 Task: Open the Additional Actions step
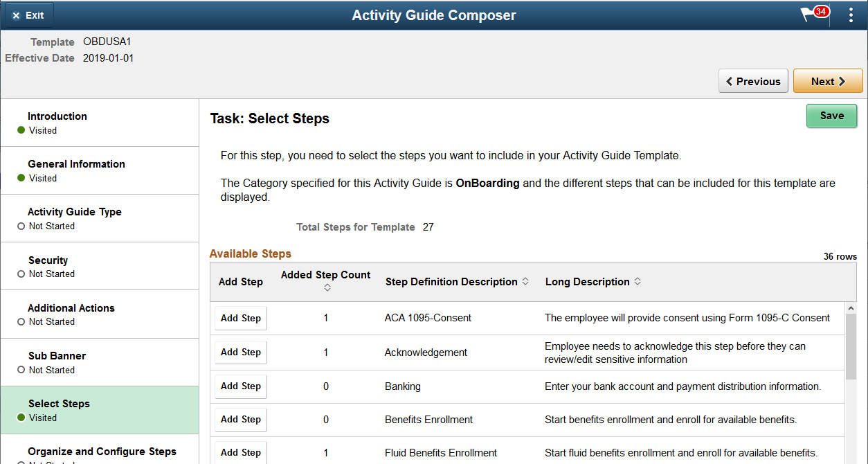[71, 308]
